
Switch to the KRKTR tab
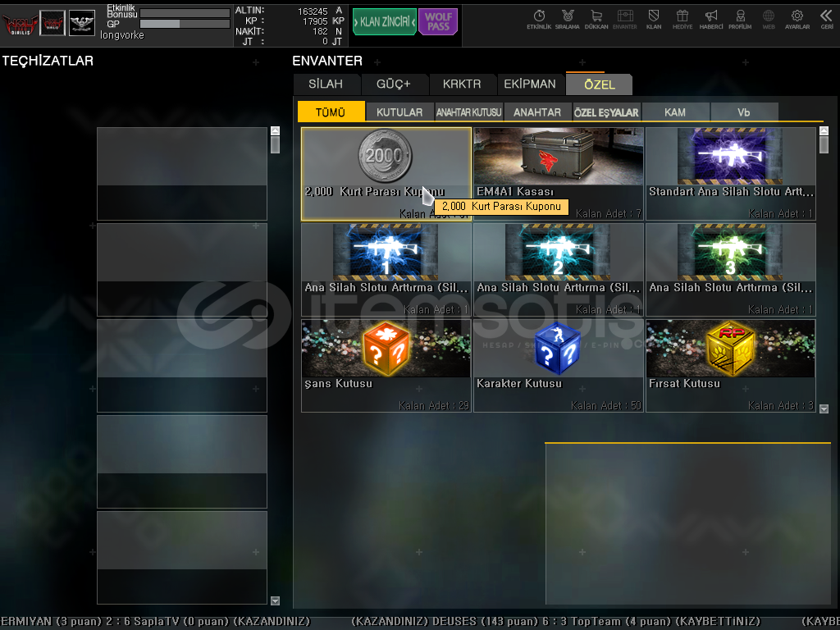point(462,84)
